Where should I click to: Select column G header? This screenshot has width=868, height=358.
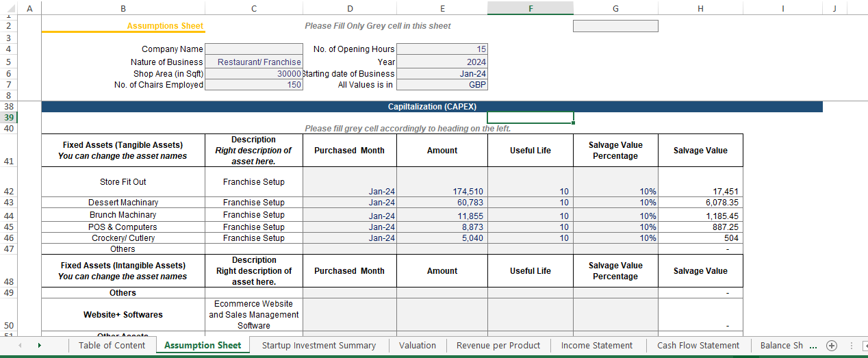pyautogui.click(x=615, y=8)
